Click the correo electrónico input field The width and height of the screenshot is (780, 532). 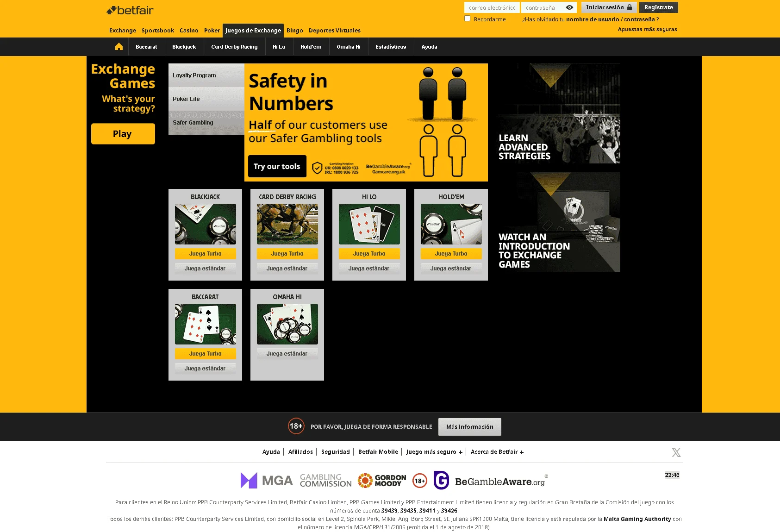pos(492,7)
